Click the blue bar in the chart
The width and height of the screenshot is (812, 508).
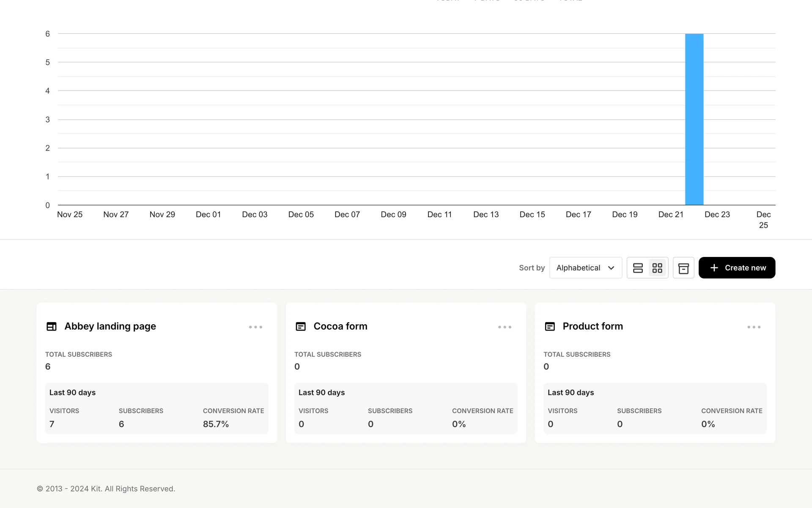(x=694, y=119)
